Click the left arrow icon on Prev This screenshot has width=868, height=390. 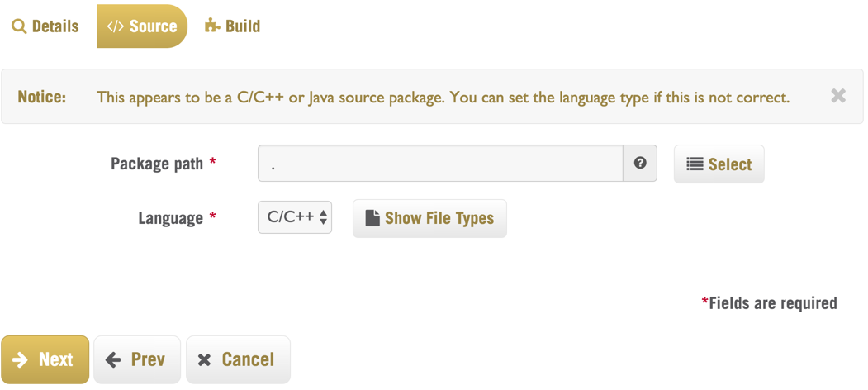[113, 360]
